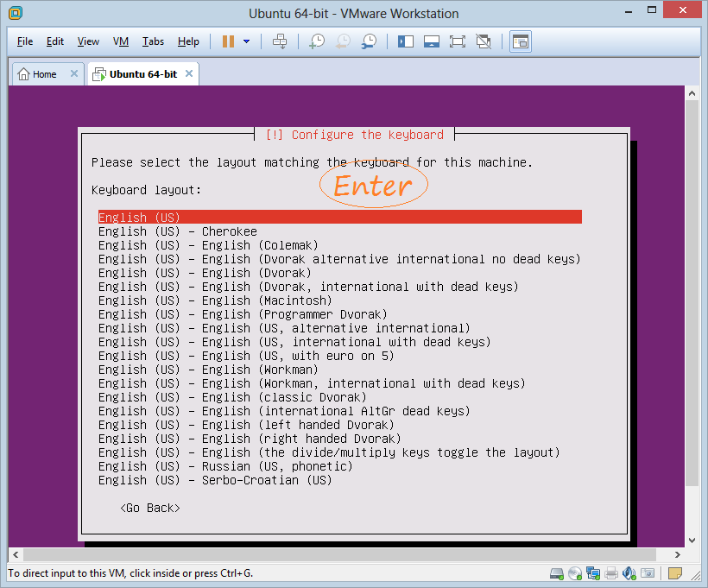The image size is (708, 588).
Task: Toggle the library sidebar panel
Action: (406, 41)
